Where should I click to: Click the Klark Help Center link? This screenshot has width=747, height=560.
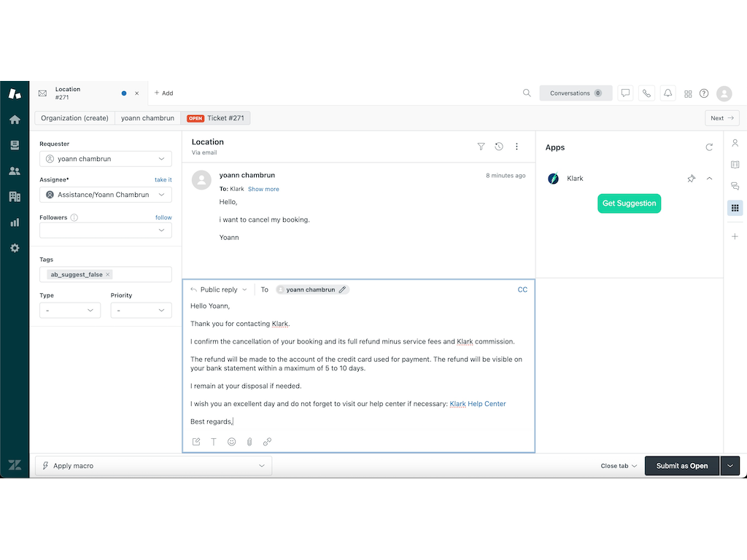click(478, 404)
